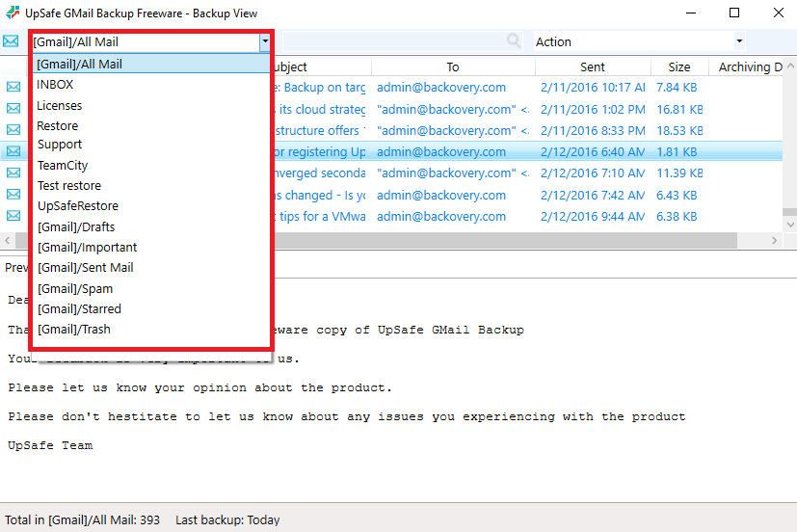797x532 pixels.
Task: Pick the TeamCity folder
Action: [151, 166]
